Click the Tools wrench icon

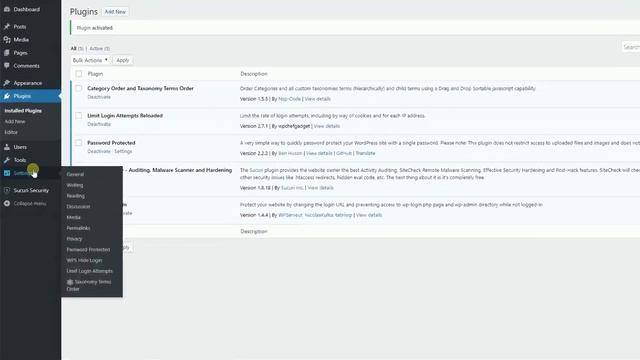pyautogui.click(x=7, y=160)
